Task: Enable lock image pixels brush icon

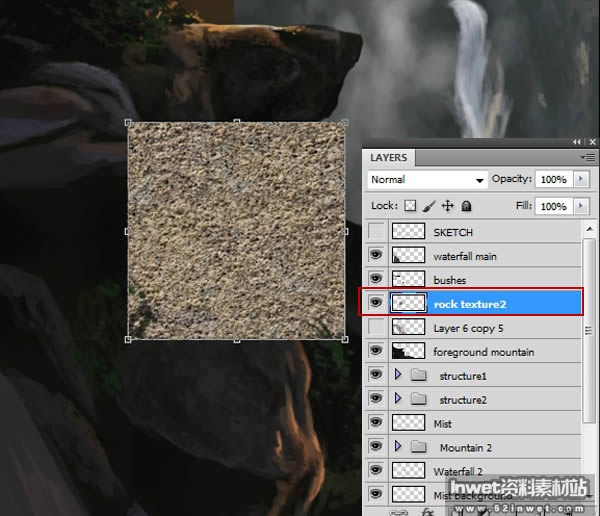Action: coord(429,206)
